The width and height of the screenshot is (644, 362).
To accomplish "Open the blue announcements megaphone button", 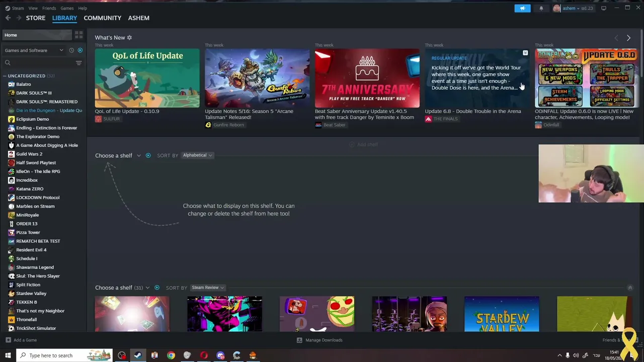I will point(522,8).
